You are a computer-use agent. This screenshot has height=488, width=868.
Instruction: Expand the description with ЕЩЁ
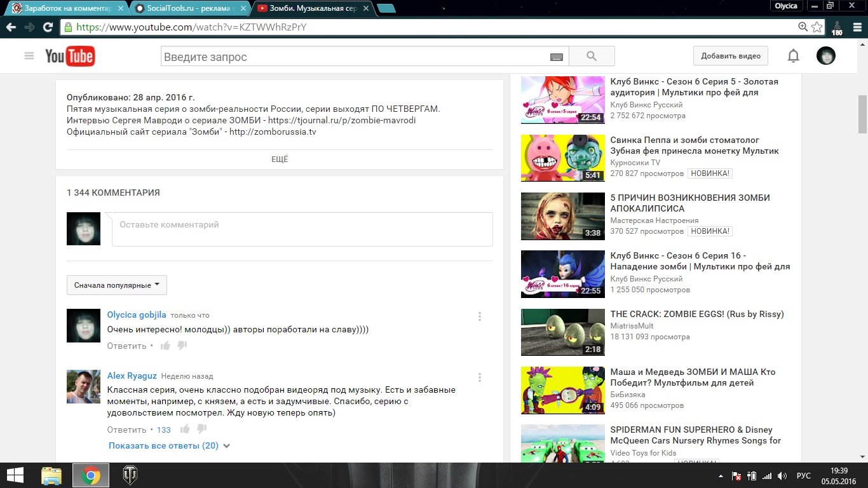tap(280, 159)
